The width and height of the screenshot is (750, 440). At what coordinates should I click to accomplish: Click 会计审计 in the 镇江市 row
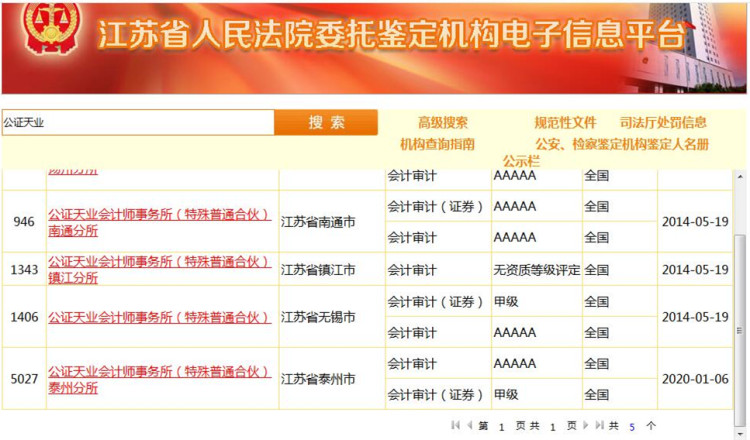click(412, 270)
